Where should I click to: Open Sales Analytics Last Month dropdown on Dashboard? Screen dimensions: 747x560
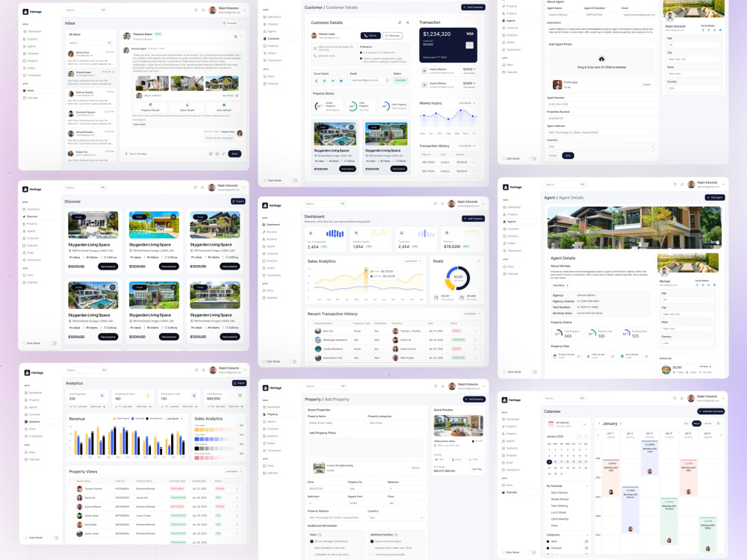(x=412, y=261)
